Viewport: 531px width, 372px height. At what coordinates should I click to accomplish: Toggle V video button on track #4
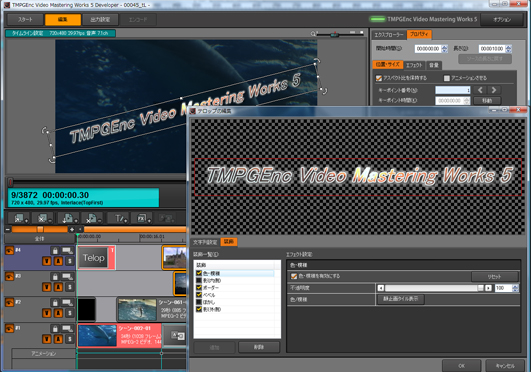pos(47,261)
